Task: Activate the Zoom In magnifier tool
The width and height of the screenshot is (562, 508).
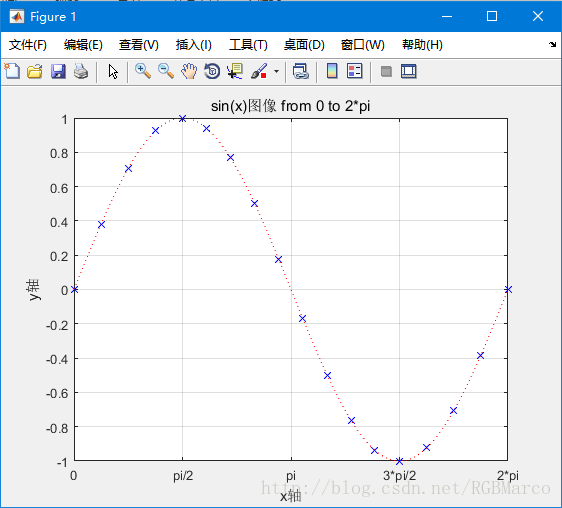Action: [x=143, y=71]
